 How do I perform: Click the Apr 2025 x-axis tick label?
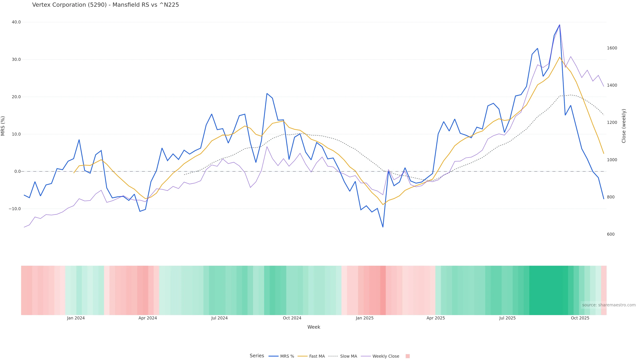436,318
